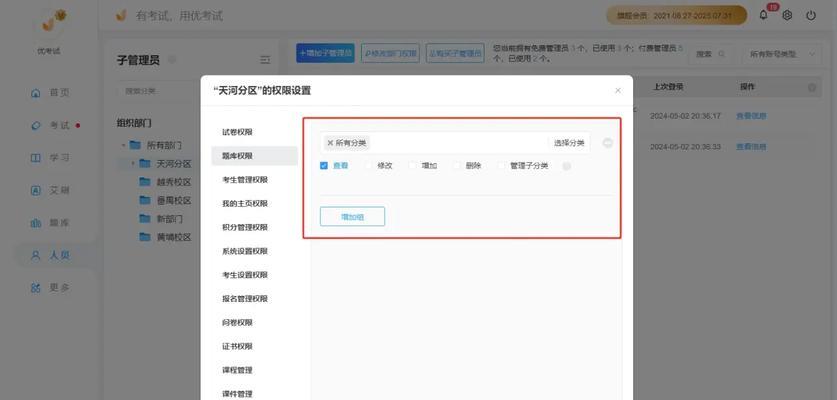This screenshot has height=400, width=837.
Task: Click the boxed letter A sidebar icon
Action: coord(36,191)
